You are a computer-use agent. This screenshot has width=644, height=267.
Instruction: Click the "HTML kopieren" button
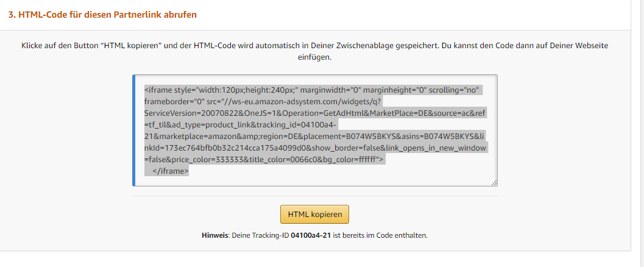tap(314, 215)
